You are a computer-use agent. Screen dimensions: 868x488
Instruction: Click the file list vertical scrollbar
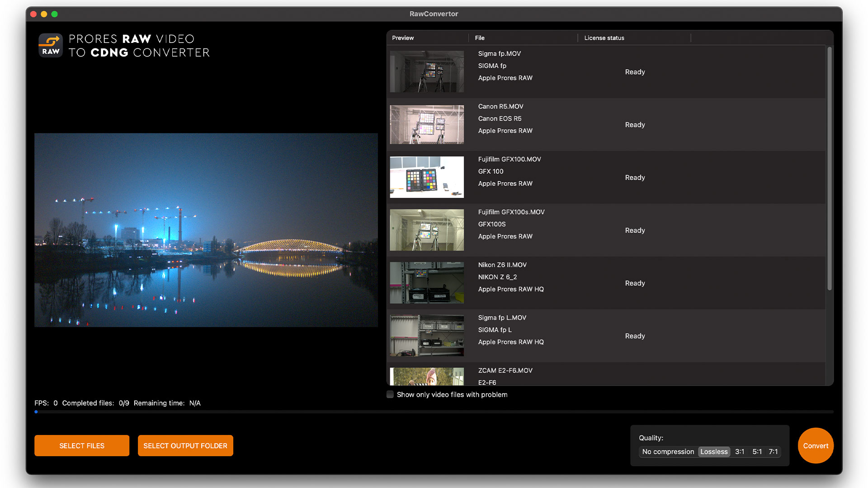829,168
